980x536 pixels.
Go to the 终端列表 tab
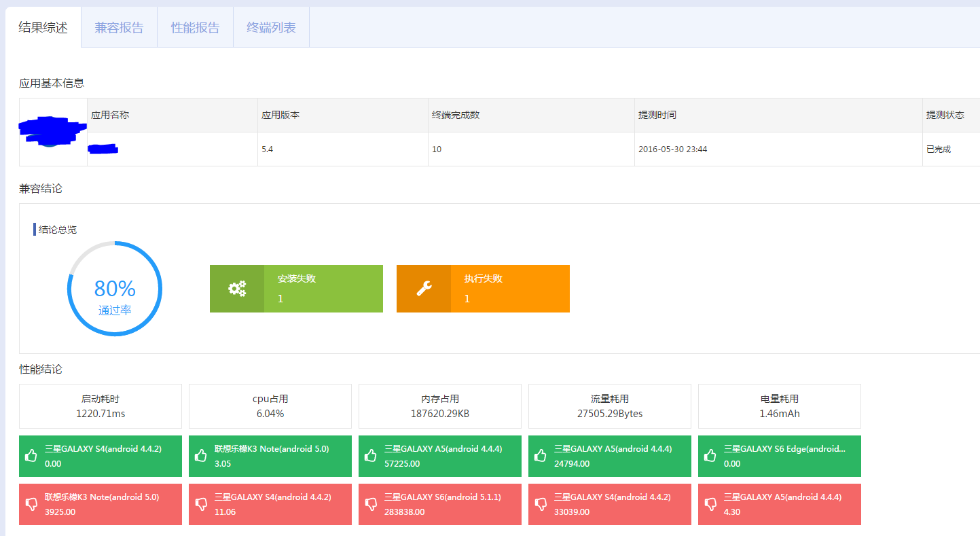(271, 28)
